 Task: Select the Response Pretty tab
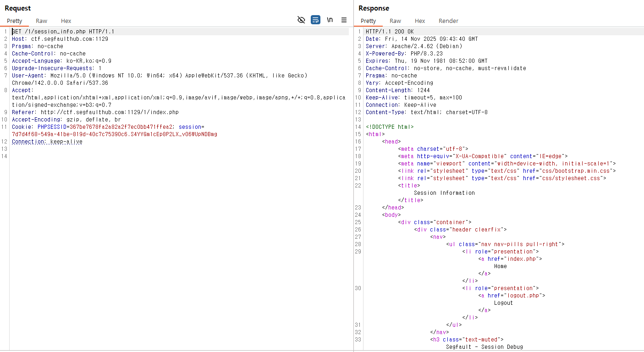[x=368, y=21]
